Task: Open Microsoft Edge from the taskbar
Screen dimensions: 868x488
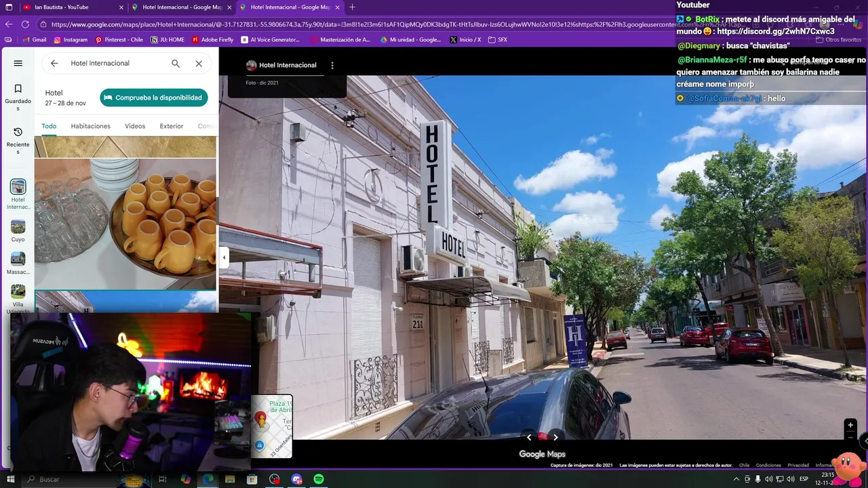Action: click(x=208, y=479)
